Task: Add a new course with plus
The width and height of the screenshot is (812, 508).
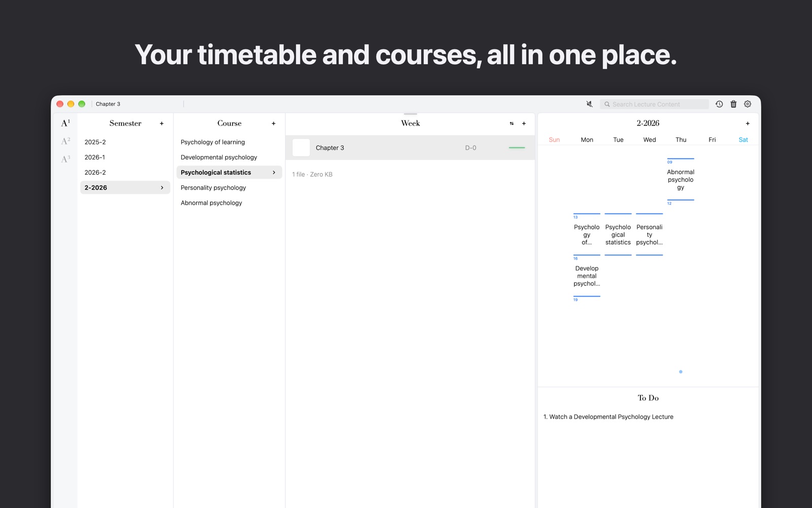Action: pyautogui.click(x=274, y=123)
